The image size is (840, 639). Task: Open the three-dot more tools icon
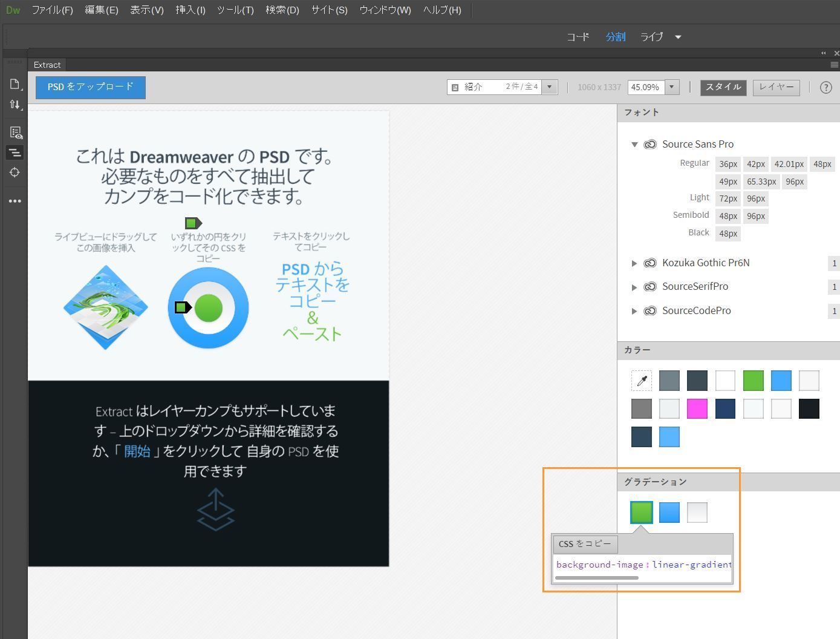(15, 201)
